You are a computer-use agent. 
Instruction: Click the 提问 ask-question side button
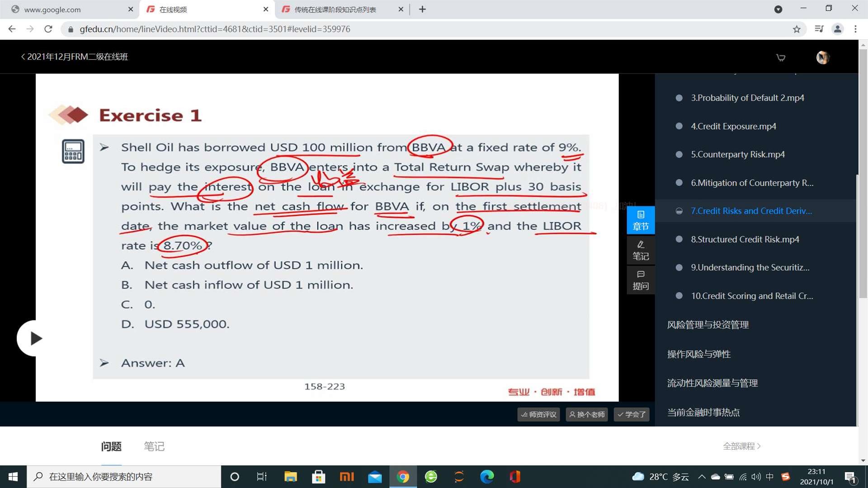point(640,280)
